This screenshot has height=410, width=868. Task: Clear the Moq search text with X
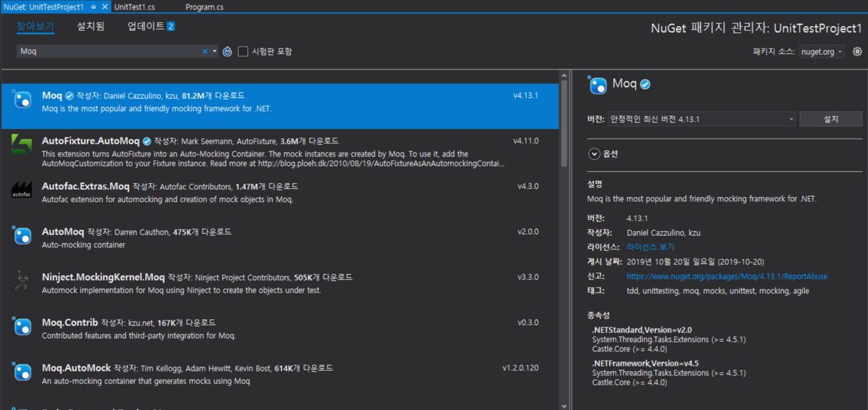point(205,52)
